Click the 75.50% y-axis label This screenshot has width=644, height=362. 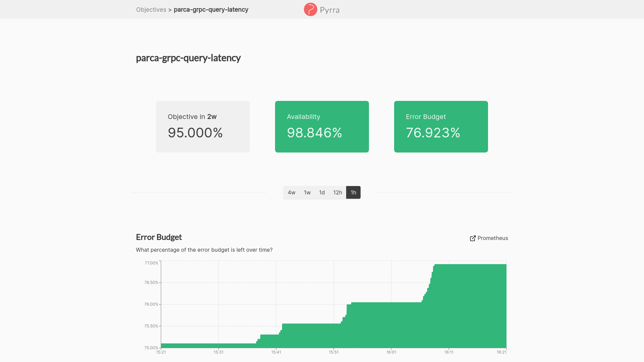click(151, 326)
